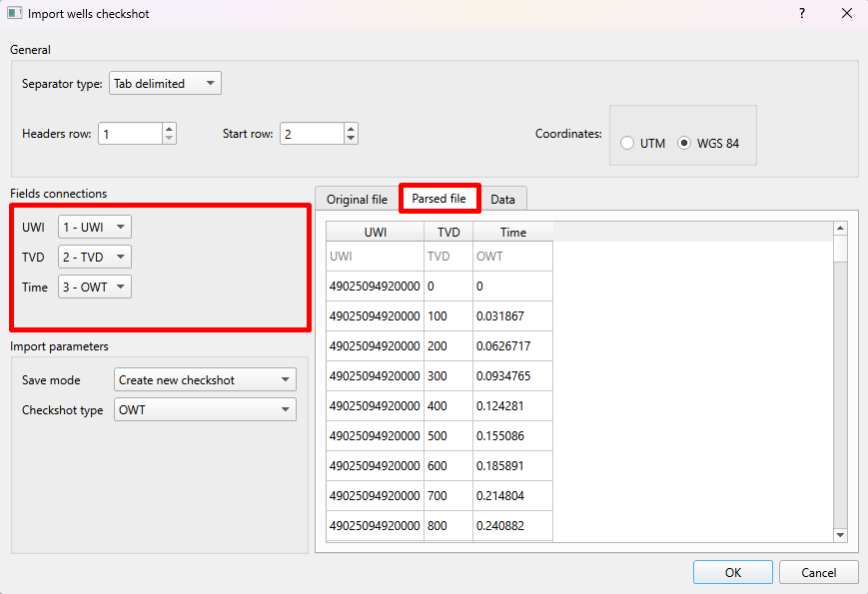The width and height of the screenshot is (868, 594).
Task: Open the Separator type dropdown
Action: 165,83
